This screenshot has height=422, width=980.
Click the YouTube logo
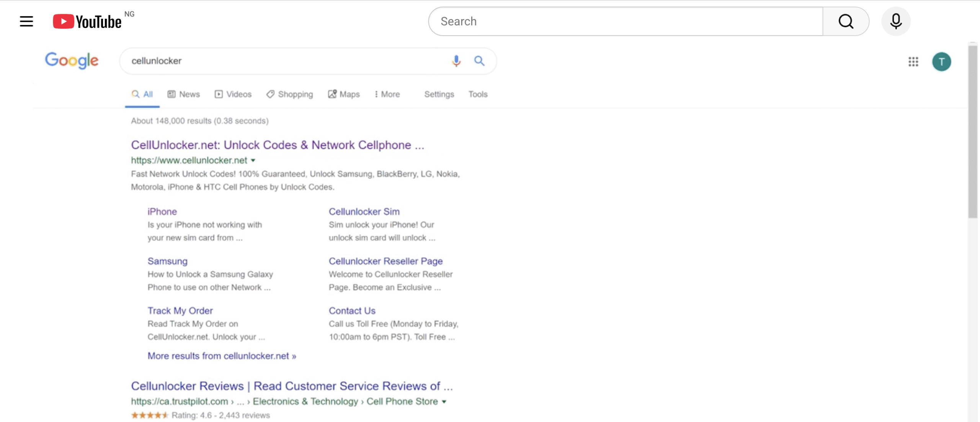coord(87,21)
